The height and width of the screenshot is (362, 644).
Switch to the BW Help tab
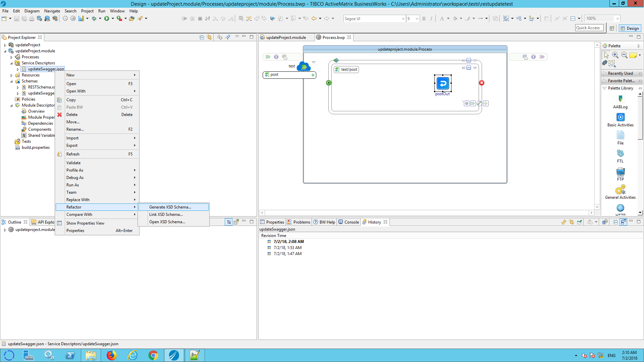click(x=324, y=222)
